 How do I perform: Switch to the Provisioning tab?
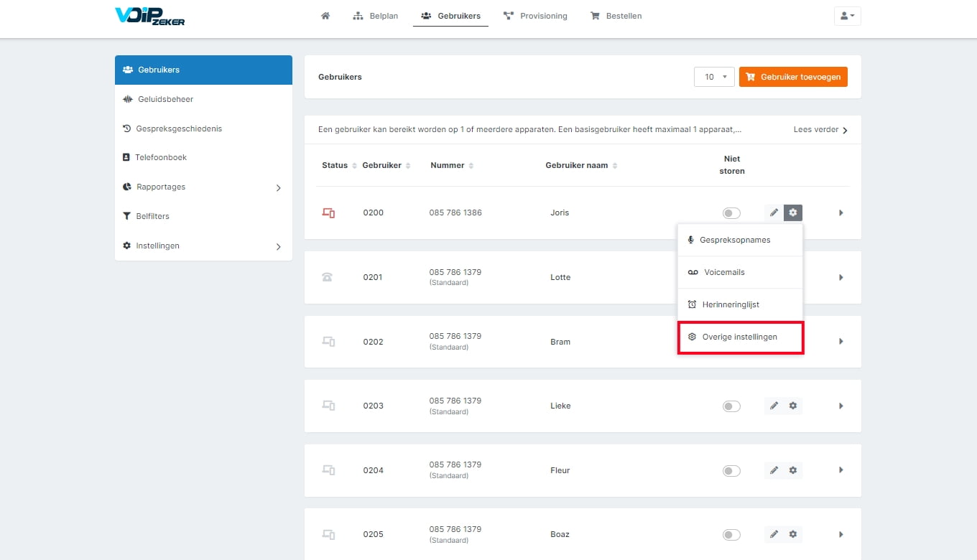535,16
